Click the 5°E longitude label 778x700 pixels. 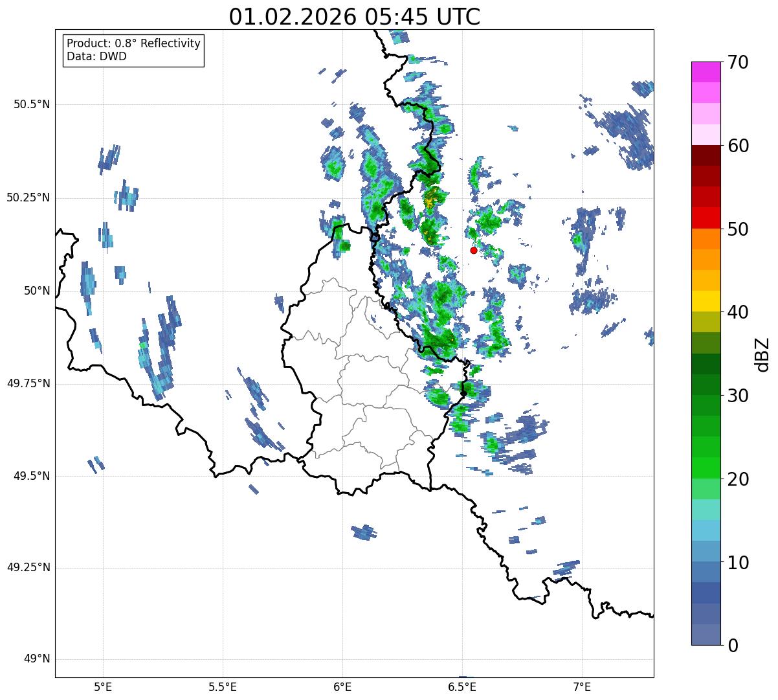click(x=103, y=688)
